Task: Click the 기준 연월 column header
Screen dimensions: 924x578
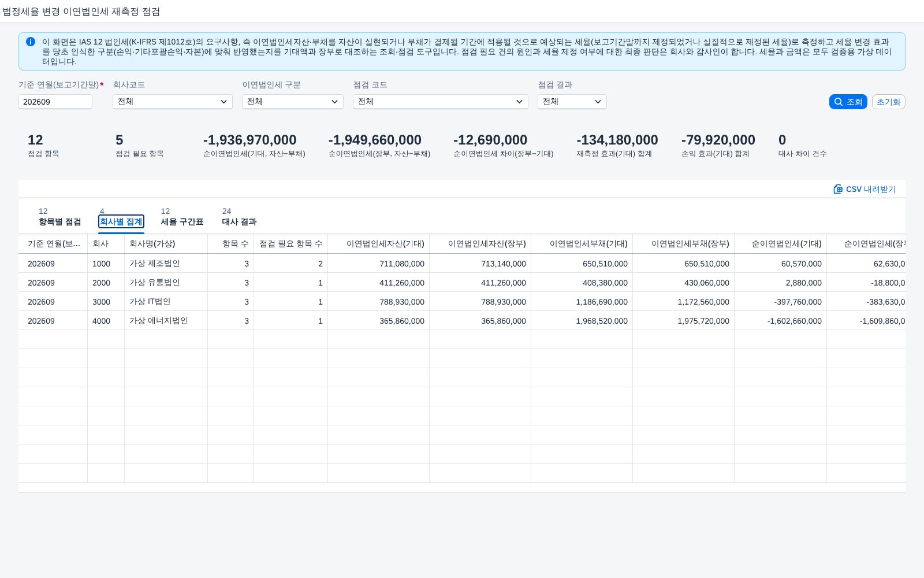Action: (53, 244)
